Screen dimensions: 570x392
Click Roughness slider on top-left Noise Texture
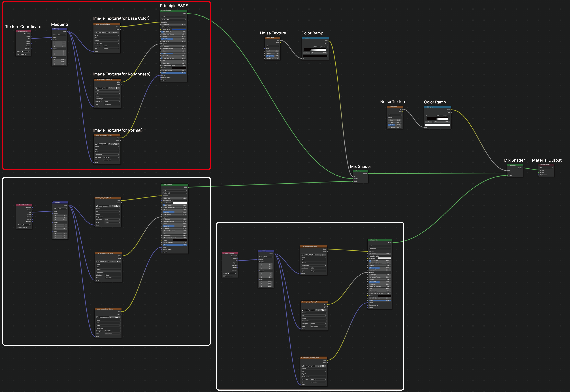tap(272, 56)
